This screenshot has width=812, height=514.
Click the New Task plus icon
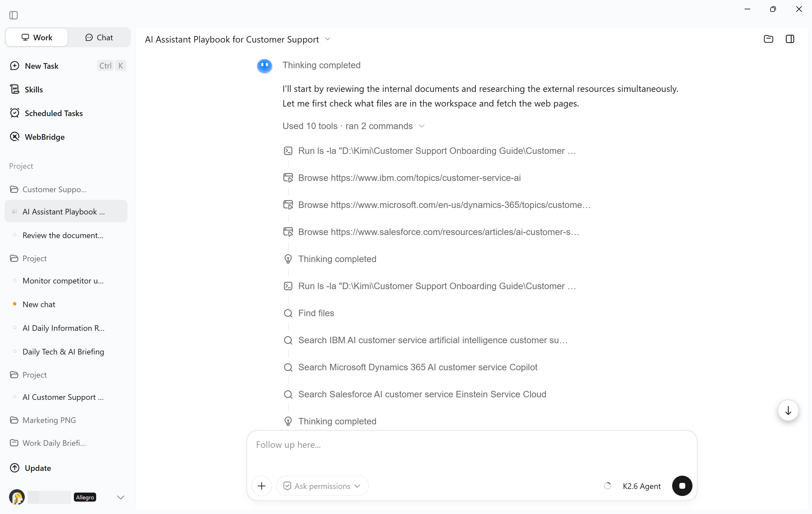(14, 66)
